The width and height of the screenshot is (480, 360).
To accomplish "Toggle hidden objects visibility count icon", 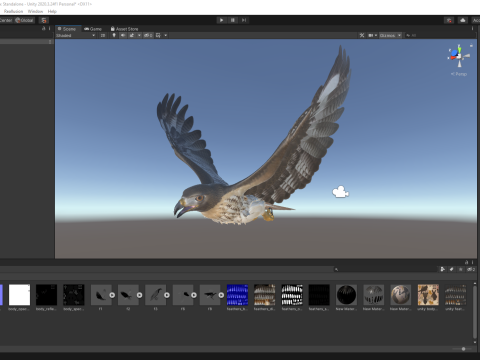I will [148, 35].
